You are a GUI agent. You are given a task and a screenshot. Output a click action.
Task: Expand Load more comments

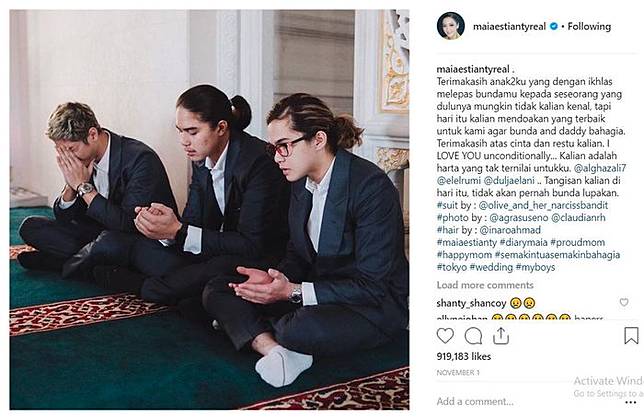tap(485, 285)
